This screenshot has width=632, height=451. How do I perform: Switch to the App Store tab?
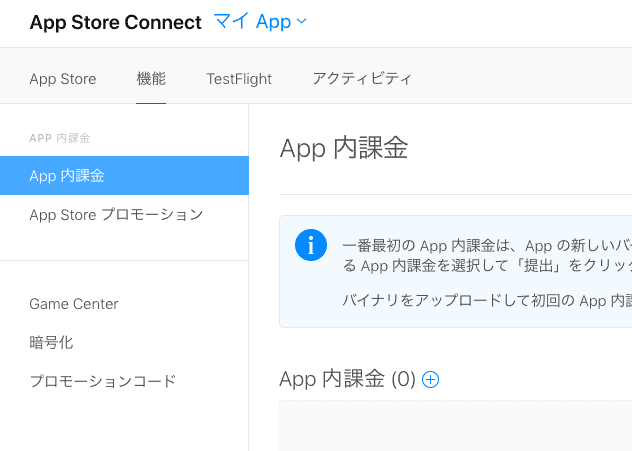pos(63,79)
